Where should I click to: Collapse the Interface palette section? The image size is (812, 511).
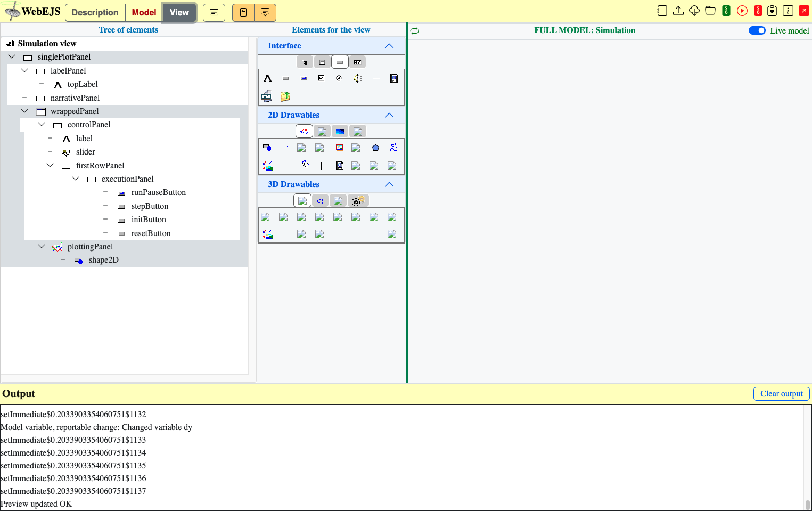[389, 46]
